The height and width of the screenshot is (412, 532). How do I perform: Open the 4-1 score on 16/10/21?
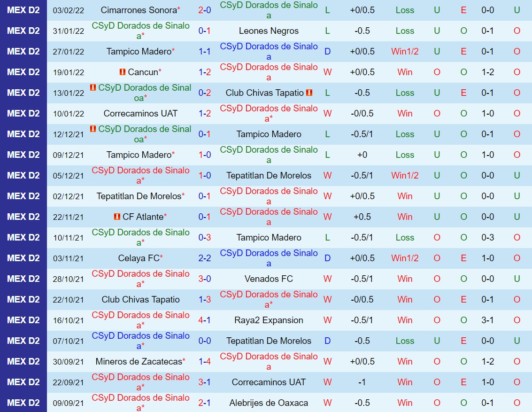205,320
